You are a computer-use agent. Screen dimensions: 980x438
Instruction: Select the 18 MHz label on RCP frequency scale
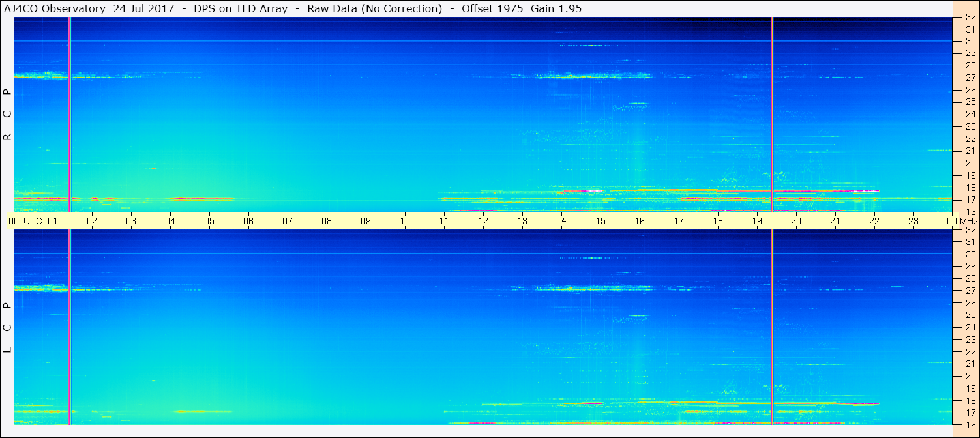(x=970, y=188)
